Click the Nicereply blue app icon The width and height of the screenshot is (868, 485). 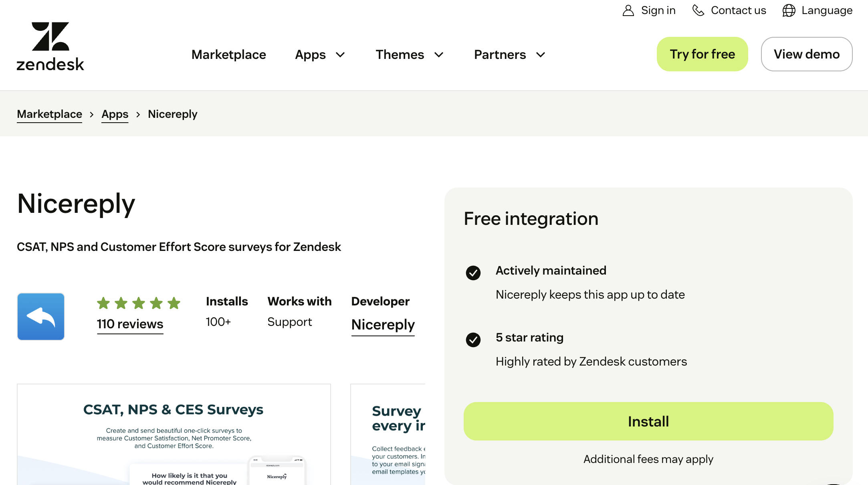[x=40, y=316]
